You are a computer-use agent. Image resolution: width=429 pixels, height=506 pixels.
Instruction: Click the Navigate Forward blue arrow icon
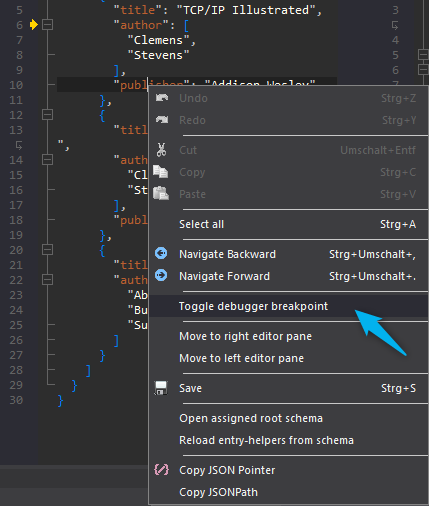(x=161, y=275)
